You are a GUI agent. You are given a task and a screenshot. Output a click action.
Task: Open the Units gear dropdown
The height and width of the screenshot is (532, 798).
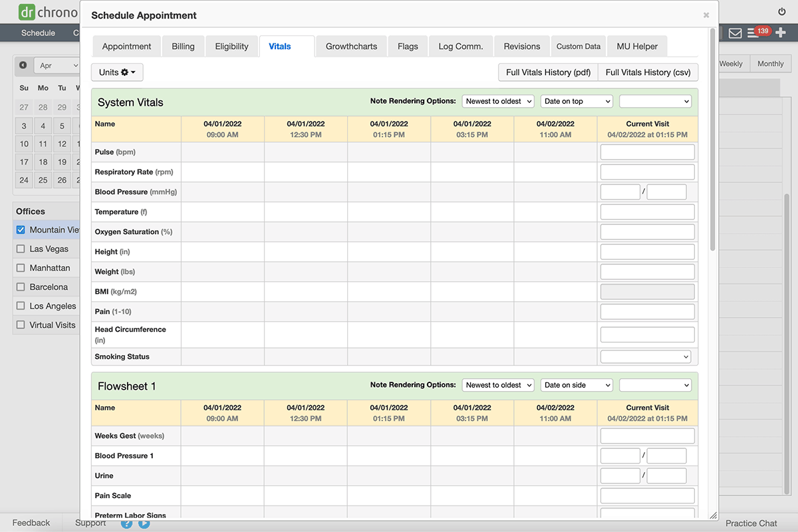point(117,72)
